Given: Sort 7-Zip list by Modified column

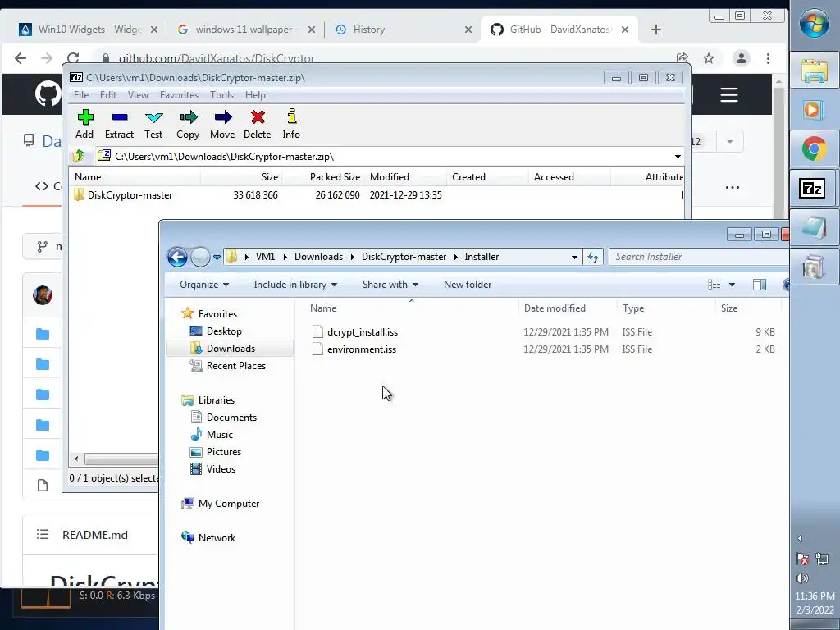Looking at the screenshot, I should [x=390, y=177].
